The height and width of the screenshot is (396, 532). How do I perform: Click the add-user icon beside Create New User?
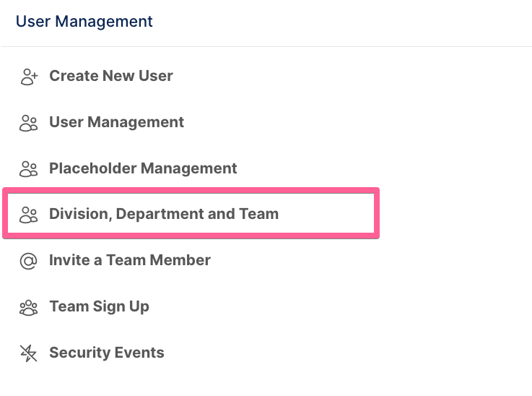click(x=29, y=77)
